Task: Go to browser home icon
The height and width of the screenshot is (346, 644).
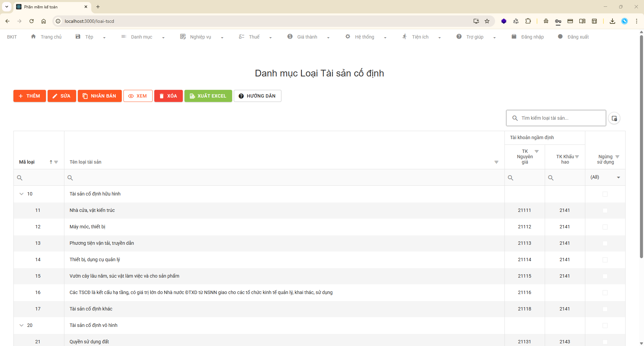Action: [44, 21]
